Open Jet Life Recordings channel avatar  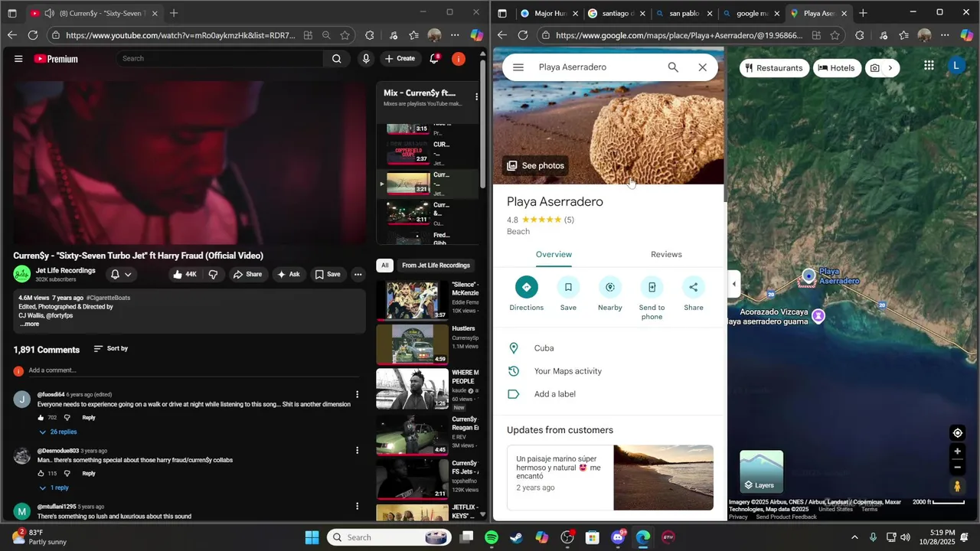click(21, 274)
